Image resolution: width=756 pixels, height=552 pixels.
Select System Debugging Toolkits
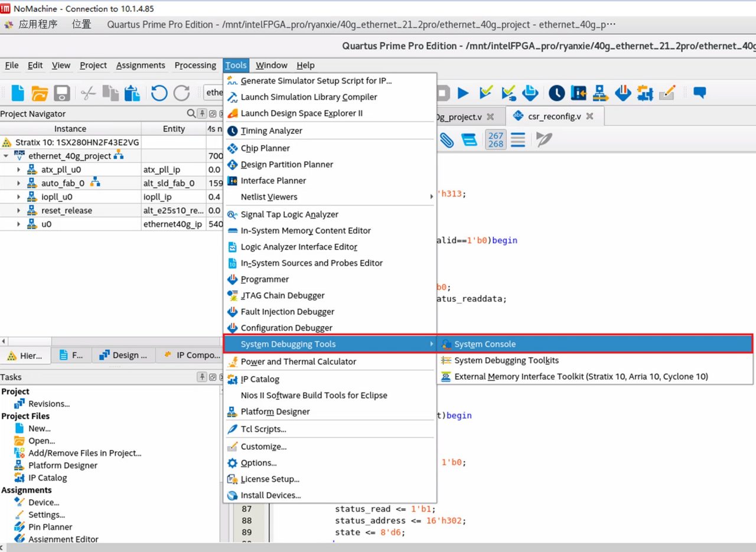(x=595, y=360)
